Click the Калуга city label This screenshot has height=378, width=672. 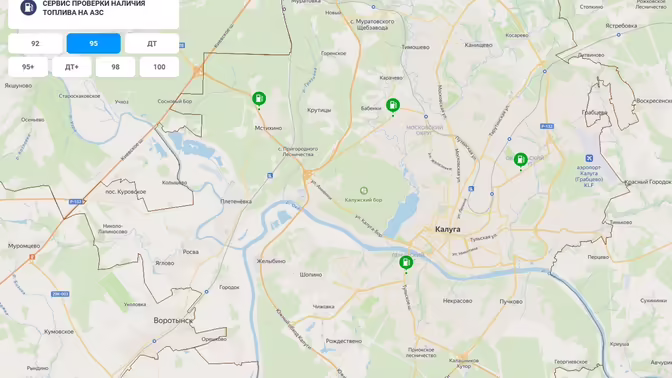pyautogui.click(x=447, y=229)
